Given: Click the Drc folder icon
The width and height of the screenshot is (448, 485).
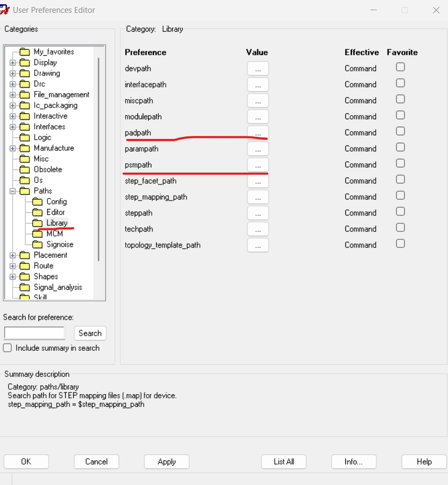Looking at the screenshot, I should point(25,84).
